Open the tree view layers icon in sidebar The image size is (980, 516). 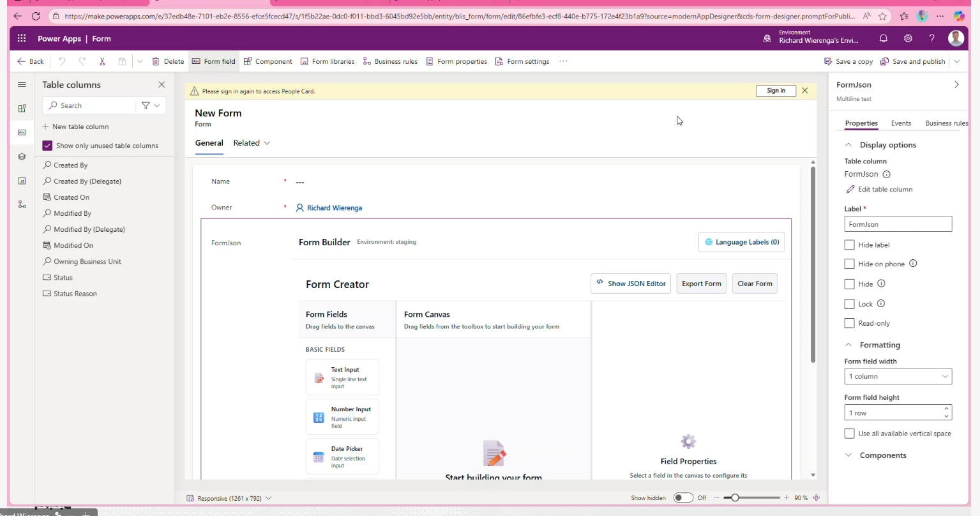22,156
